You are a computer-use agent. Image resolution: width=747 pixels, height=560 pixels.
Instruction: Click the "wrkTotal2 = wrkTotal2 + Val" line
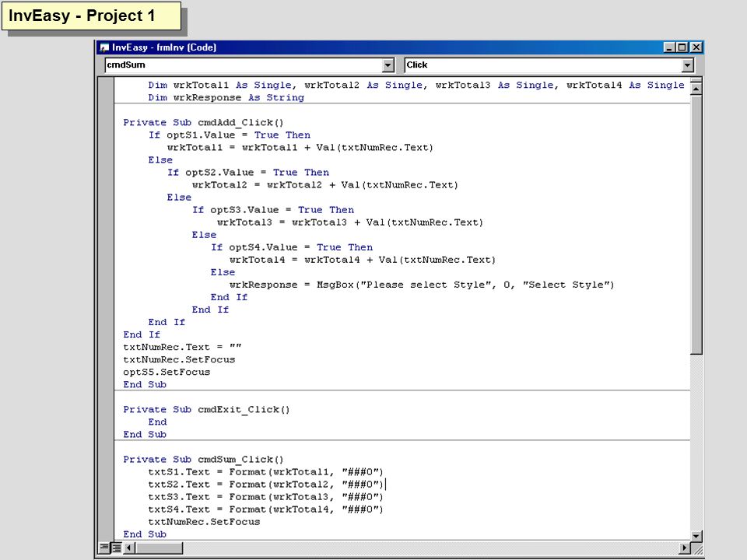325,185
